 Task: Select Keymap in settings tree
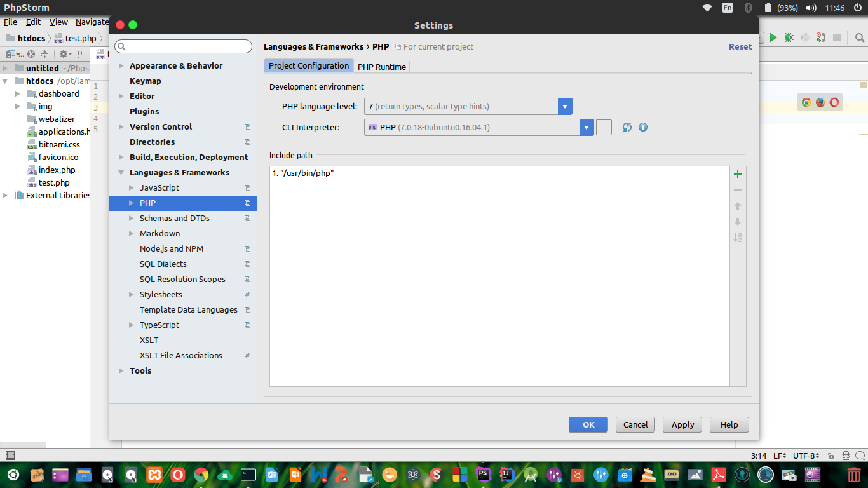tap(146, 81)
